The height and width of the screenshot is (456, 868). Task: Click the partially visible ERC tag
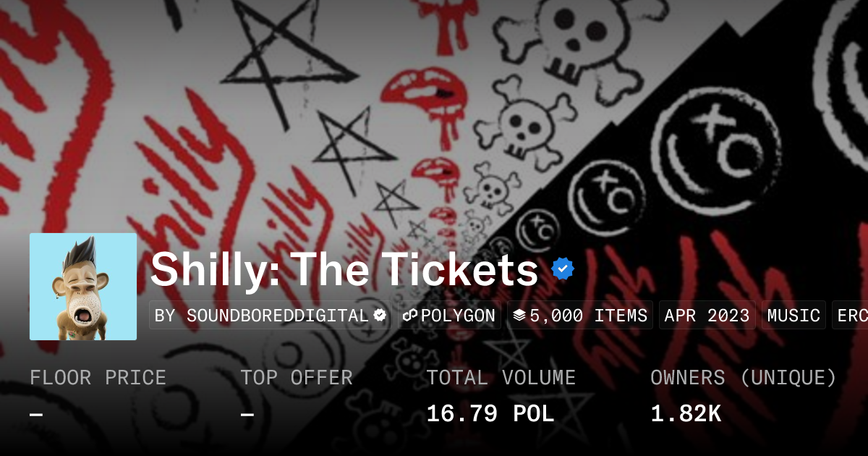coord(850,316)
